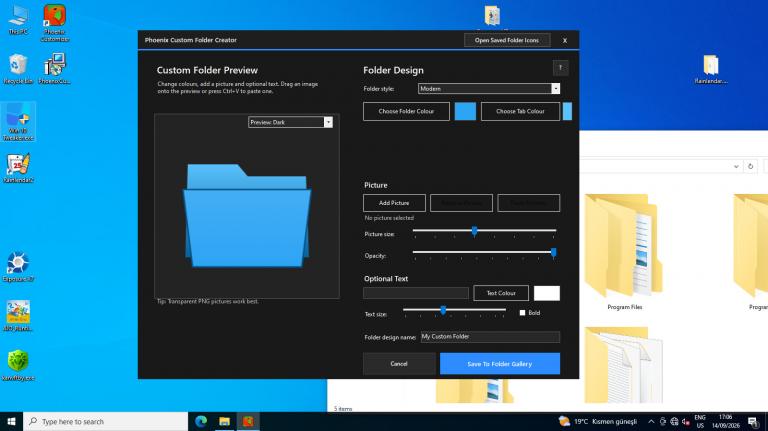
Task: Click the tab colour swatch beside Choose Tab Colour
Action: click(567, 111)
